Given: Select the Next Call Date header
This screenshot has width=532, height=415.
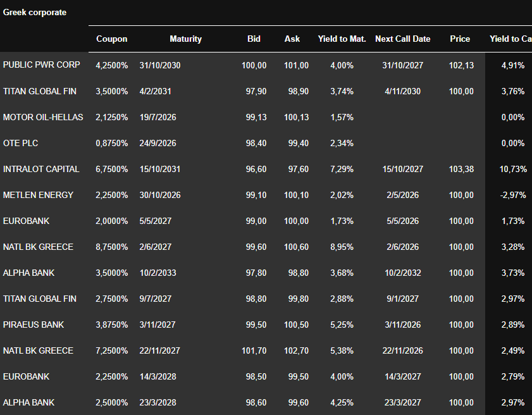Looking at the screenshot, I should (x=402, y=39).
